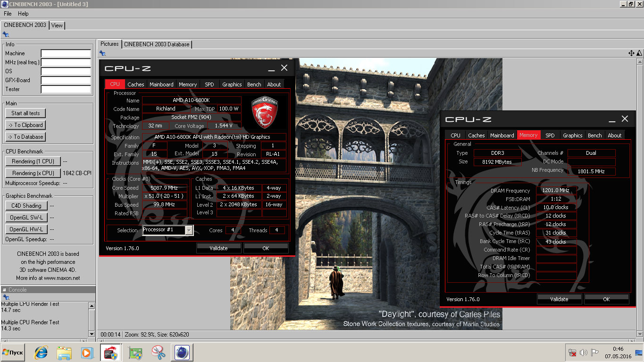Select the move picture four-arrow icon
The width and height of the screenshot is (644, 362).
click(x=631, y=53)
